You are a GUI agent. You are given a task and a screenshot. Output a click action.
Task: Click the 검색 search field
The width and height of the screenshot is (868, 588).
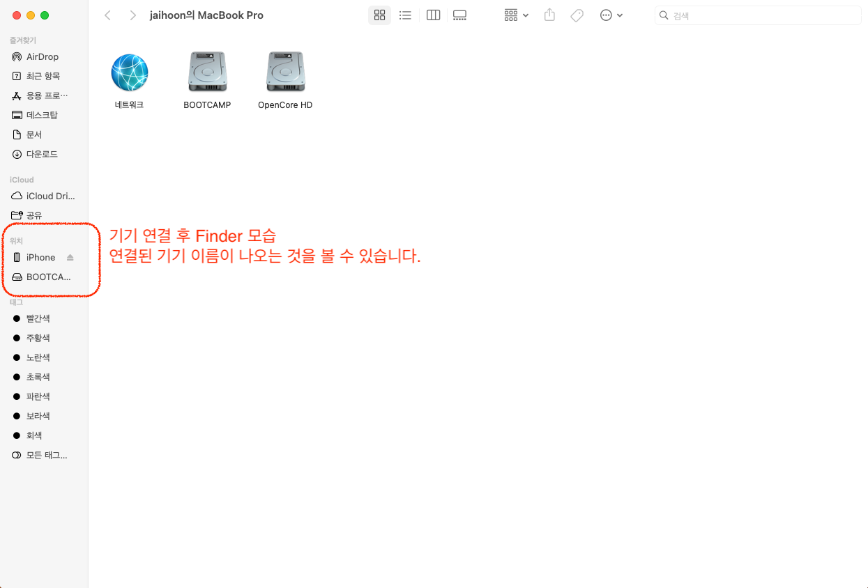758,15
